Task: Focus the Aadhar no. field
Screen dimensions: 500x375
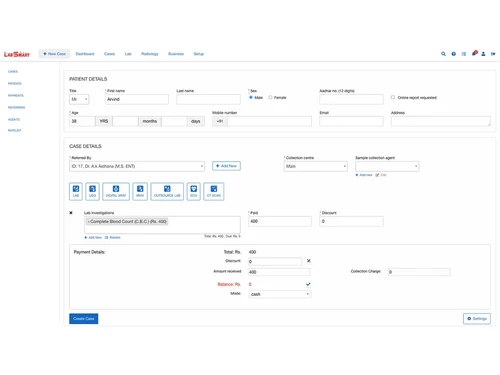Action: [x=351, y=99]
